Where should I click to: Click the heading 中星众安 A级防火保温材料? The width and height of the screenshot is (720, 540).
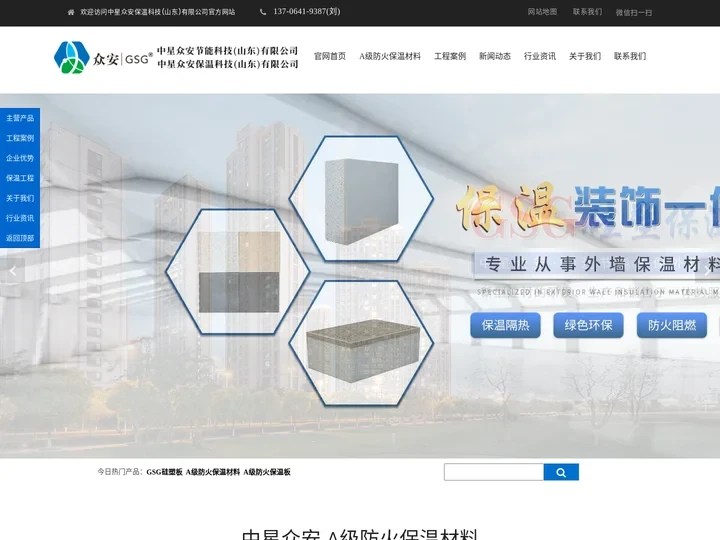point(360,535)
